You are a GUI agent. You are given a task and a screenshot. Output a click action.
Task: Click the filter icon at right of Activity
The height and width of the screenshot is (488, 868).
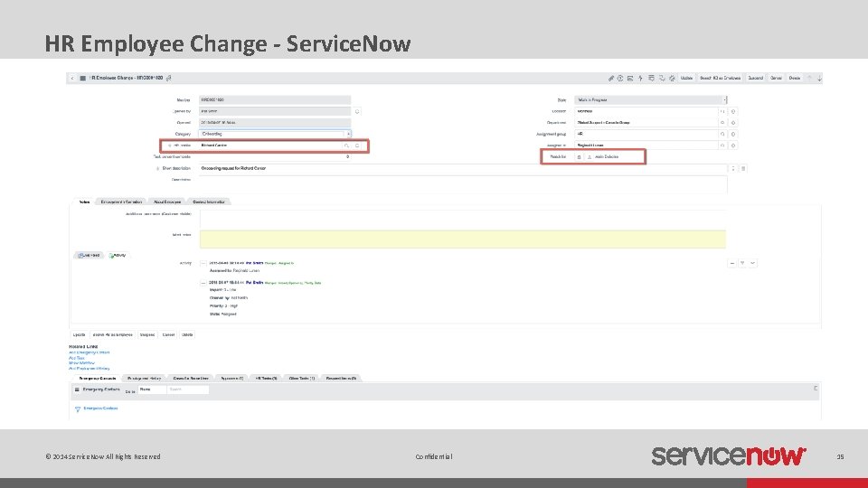coord(742,263)
